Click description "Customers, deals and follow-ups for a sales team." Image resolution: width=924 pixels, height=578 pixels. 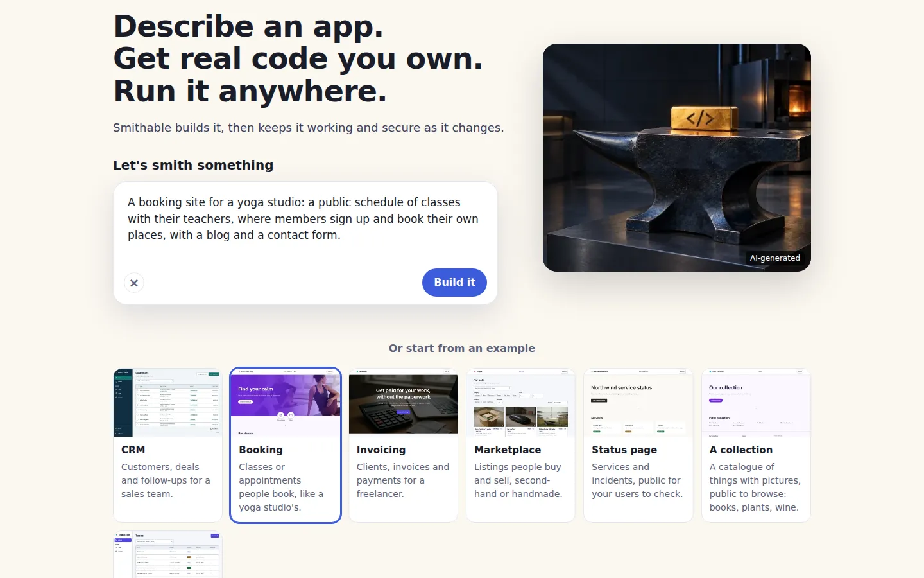166,480
